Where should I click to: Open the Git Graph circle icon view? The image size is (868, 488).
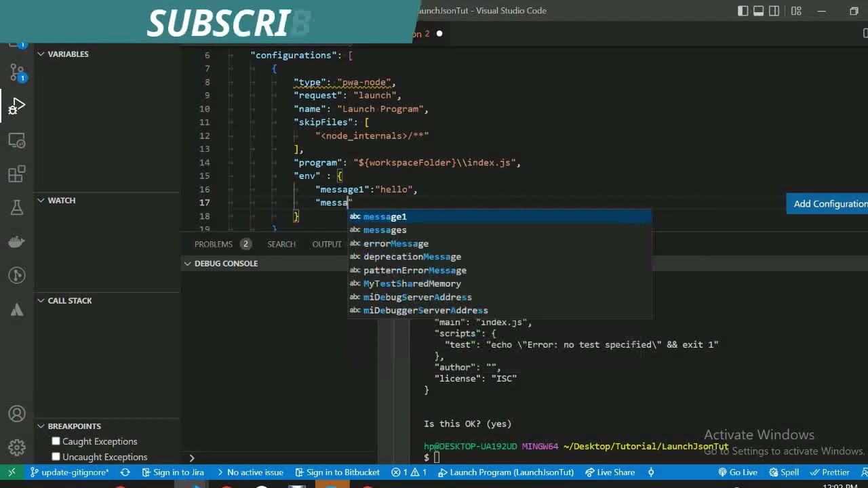coord(17,275)
